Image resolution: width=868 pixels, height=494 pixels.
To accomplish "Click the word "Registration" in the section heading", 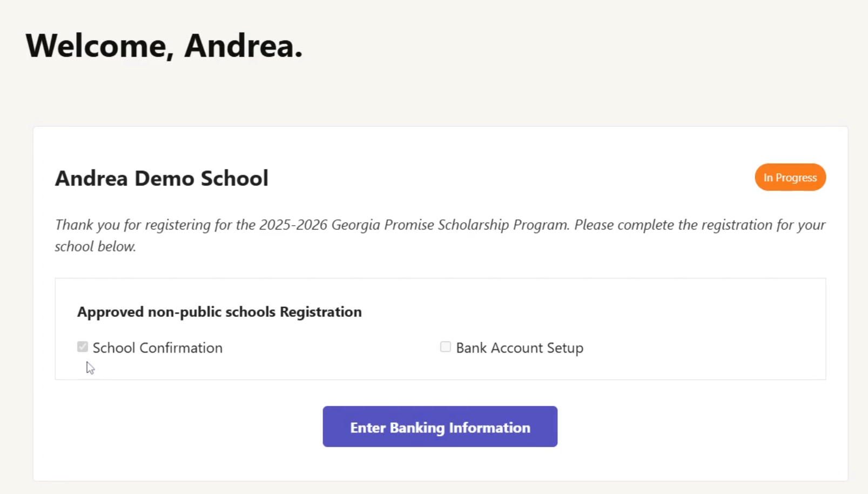I will [x=320, y=312].
